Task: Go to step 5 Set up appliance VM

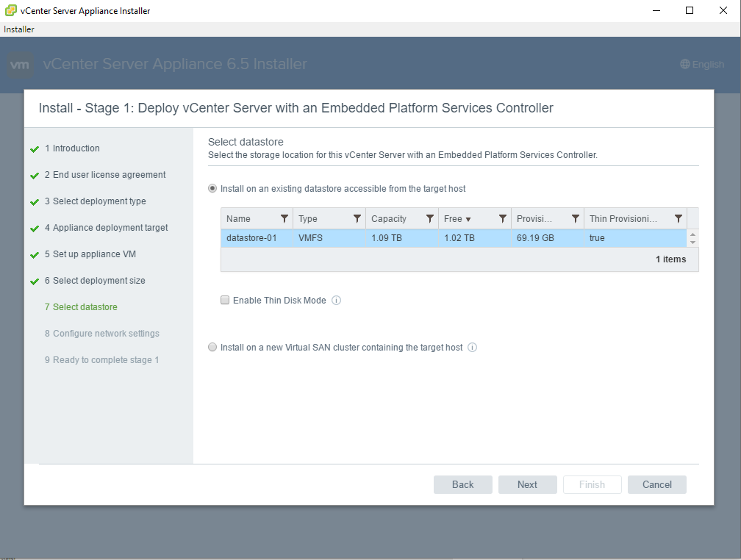Action: (90, 254)
